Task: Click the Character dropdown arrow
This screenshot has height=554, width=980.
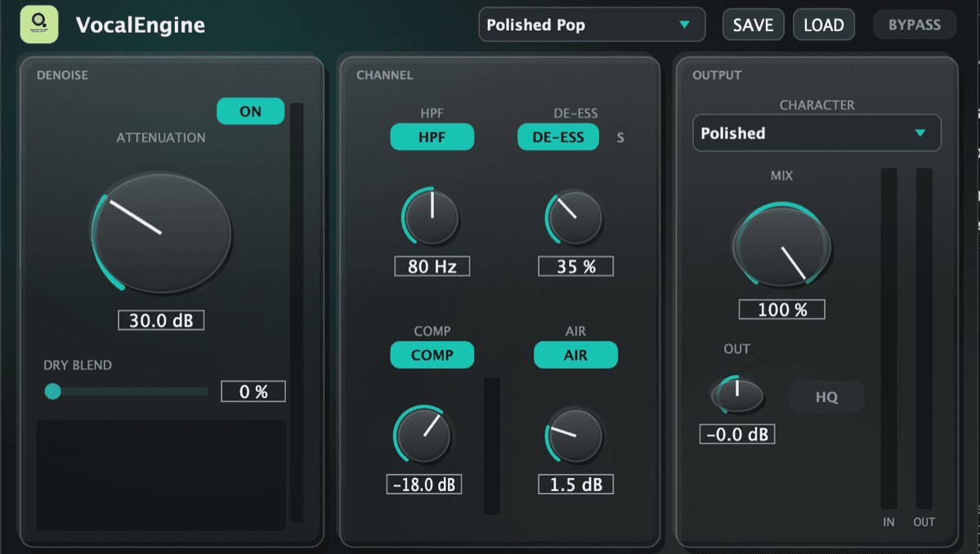Action: click(x=920, y=133)
